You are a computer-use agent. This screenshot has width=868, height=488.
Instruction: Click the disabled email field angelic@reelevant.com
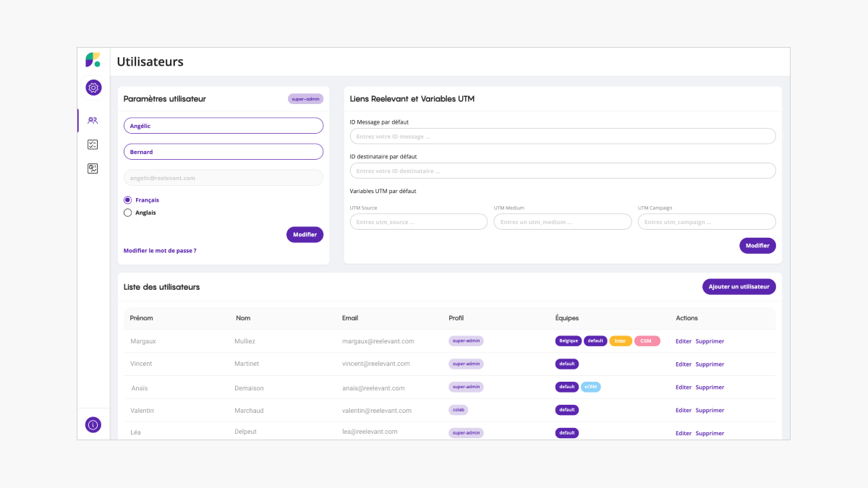(x=224, y=178)
